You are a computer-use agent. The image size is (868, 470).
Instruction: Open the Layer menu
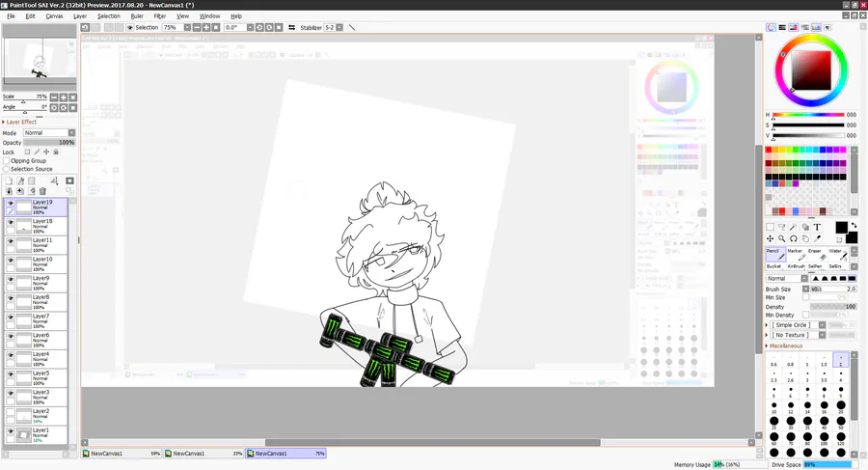[x=80, y=16]
